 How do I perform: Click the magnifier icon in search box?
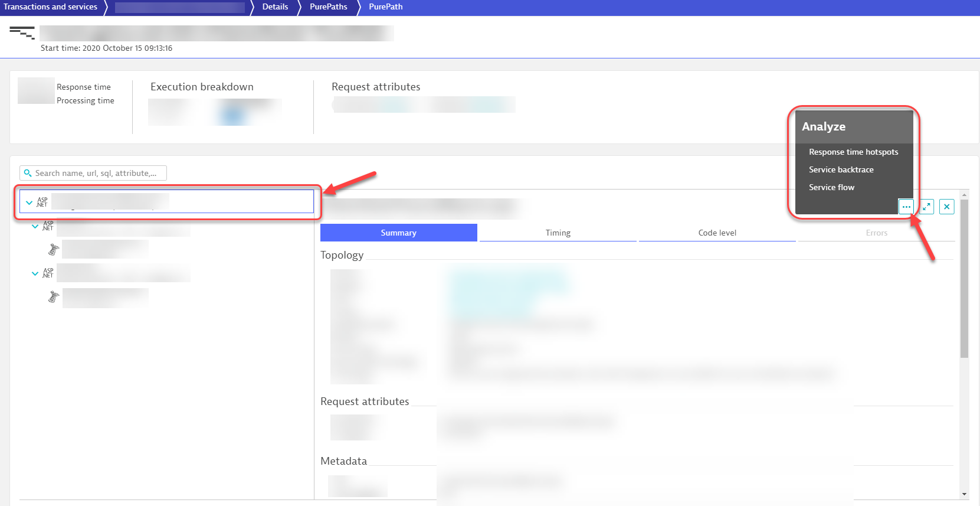[x=28, y=173]
